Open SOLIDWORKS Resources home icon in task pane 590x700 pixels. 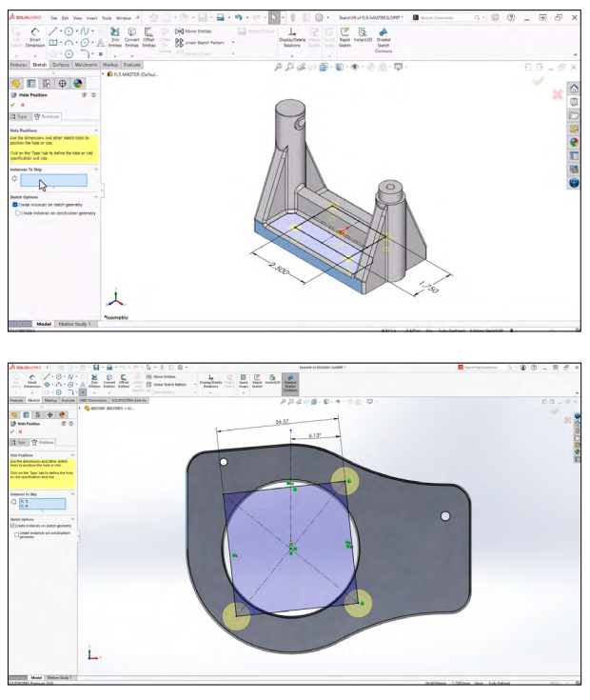point(574,89)
